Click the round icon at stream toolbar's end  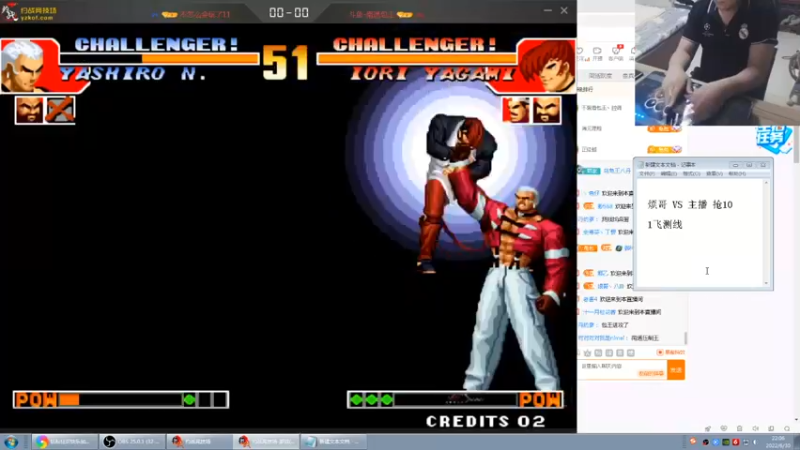[787, 429]
